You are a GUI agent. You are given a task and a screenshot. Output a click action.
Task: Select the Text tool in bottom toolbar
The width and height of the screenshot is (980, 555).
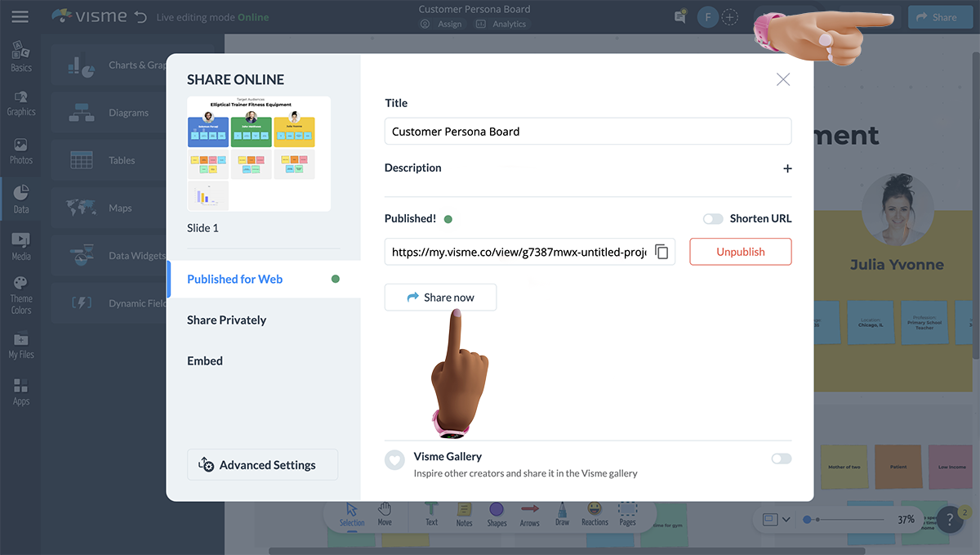point(431,513)
